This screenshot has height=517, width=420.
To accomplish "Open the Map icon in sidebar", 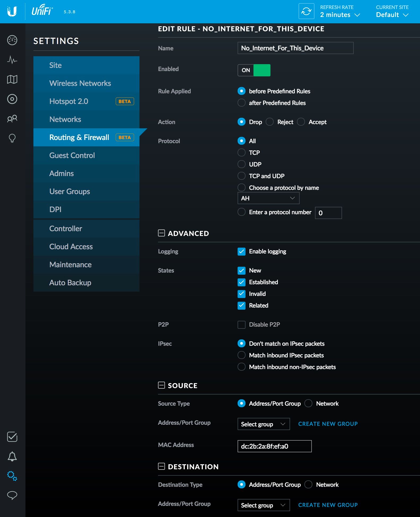I will pos(12,79).
